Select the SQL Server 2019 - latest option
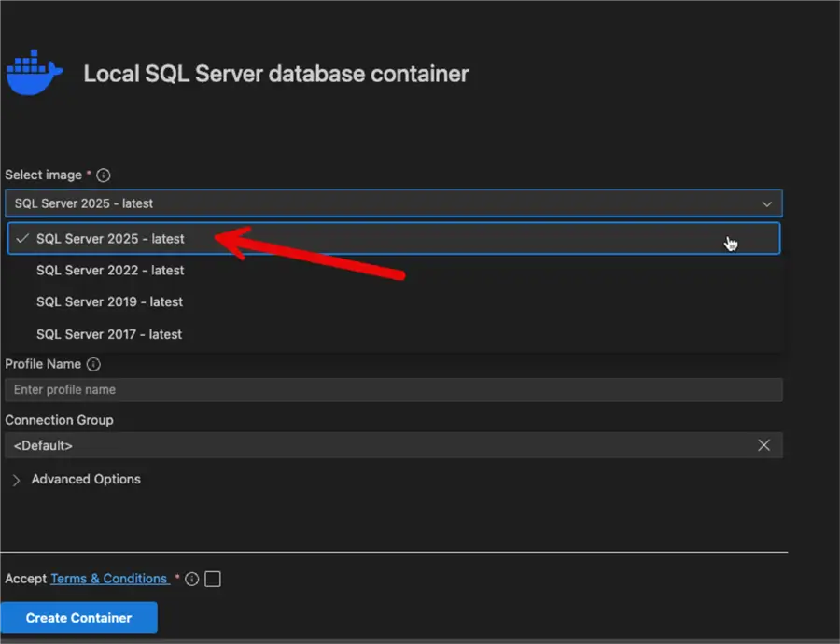This screenshot has width=840, height=644. (x=109, y=301)
